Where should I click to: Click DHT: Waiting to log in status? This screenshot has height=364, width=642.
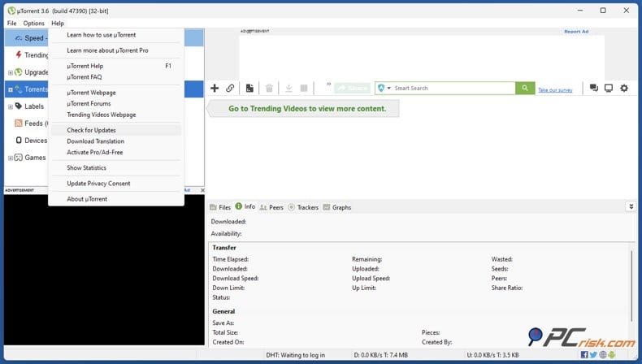tap(296, 355)
